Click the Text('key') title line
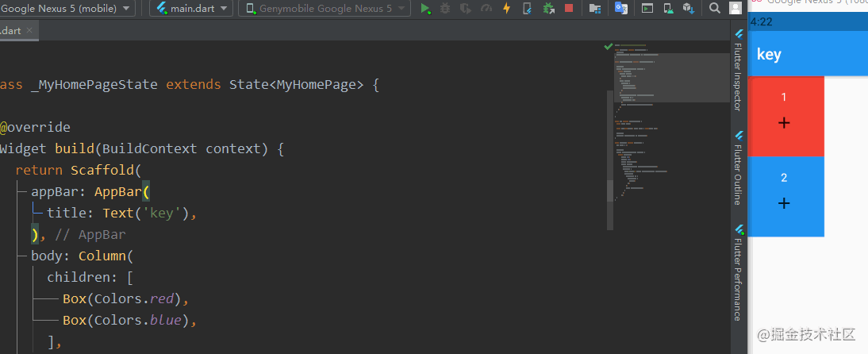 (121, 214)
